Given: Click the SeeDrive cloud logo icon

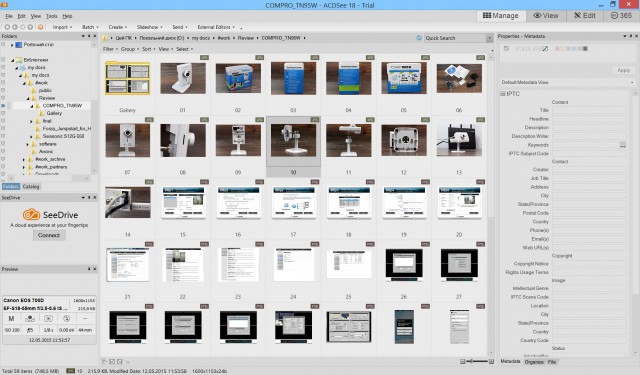Looking at the screenshot, I should pyautogui.click(x=31, y=214).
